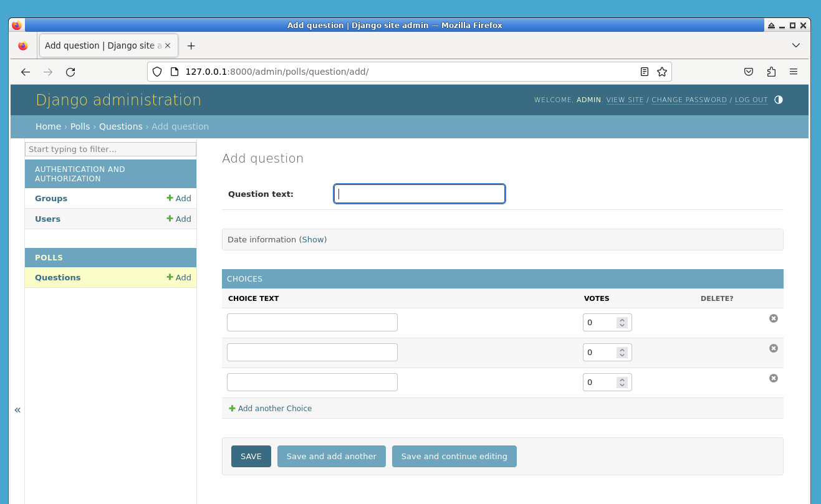
Task: Show the Date information section
Action: (313, 239)
